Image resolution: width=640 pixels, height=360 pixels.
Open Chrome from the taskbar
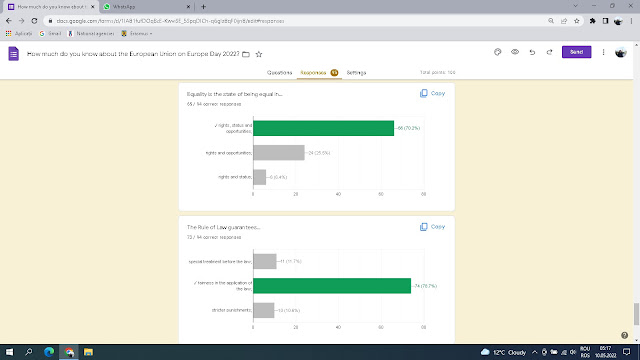[69, 352]
